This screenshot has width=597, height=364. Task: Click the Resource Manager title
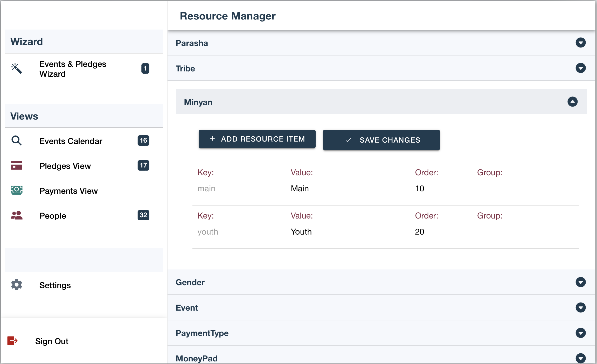point(228,16)
